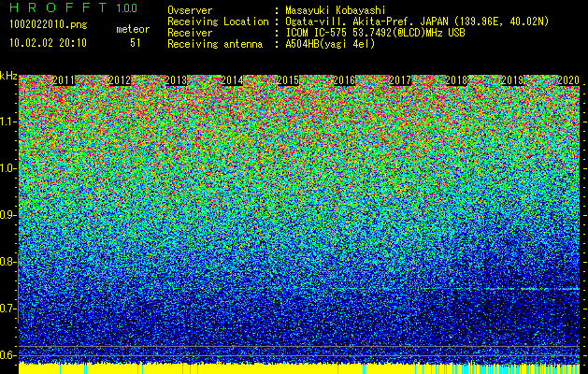Click the 0.6 kHz axis label

tap(8, 355)
